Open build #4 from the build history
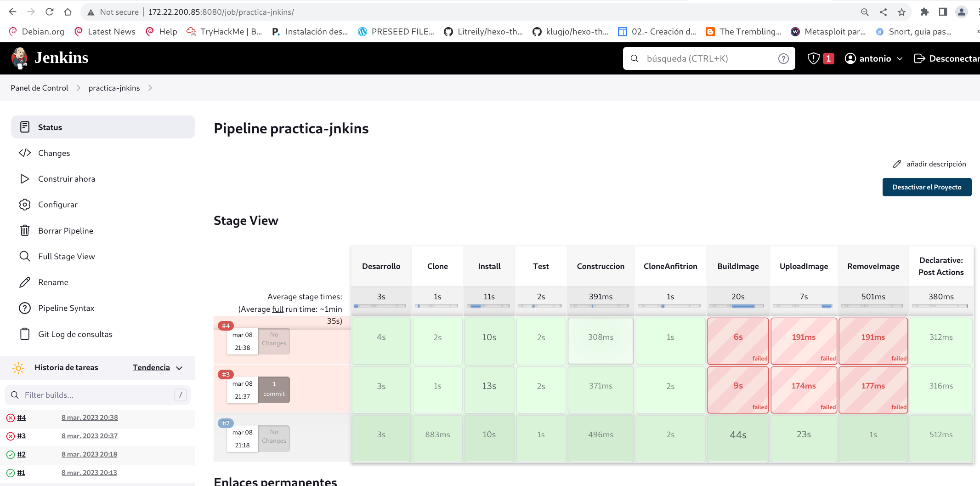Viewport: 980px width, 486px height. click(x=22, y=417)
